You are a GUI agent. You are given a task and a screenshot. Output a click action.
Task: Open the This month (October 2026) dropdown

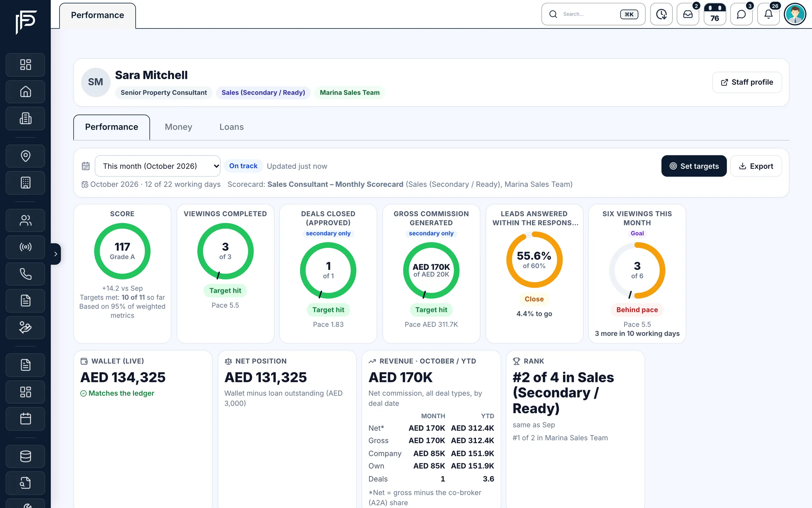pos(157,166)
